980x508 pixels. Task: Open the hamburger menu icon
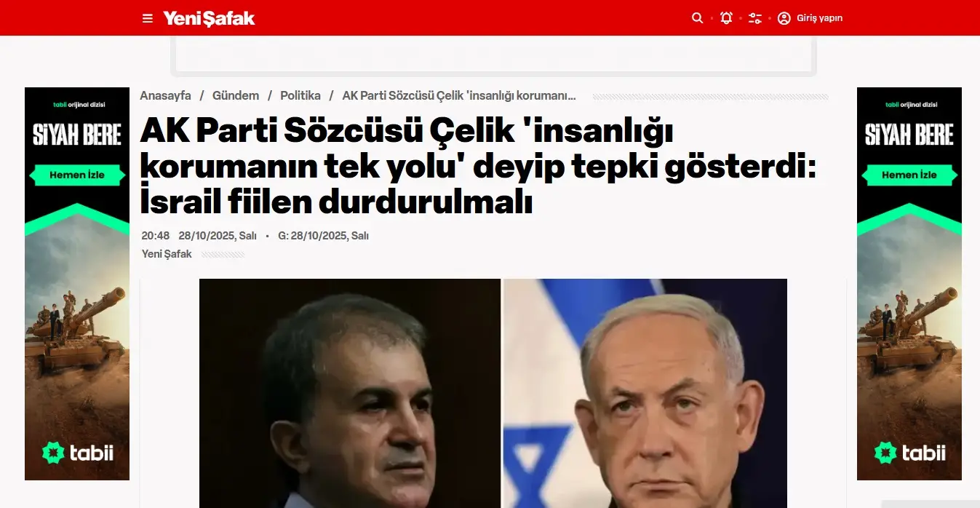[148, 18]
